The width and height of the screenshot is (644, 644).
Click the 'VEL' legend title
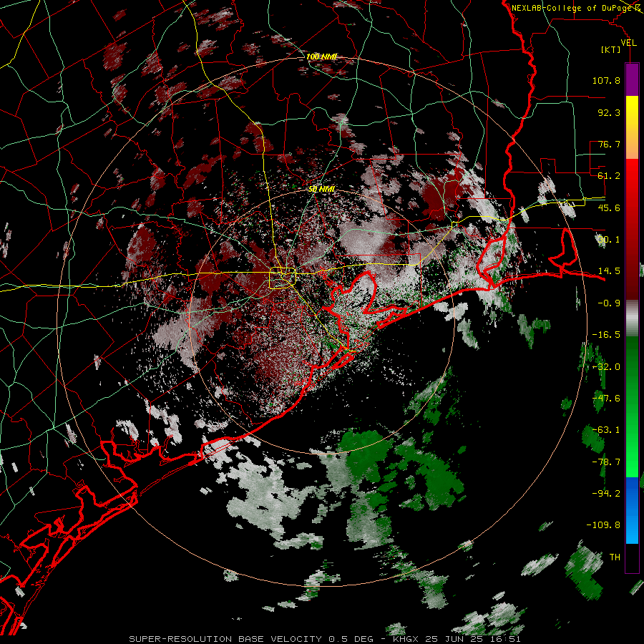pyautogui.click(x=628, y=42)
